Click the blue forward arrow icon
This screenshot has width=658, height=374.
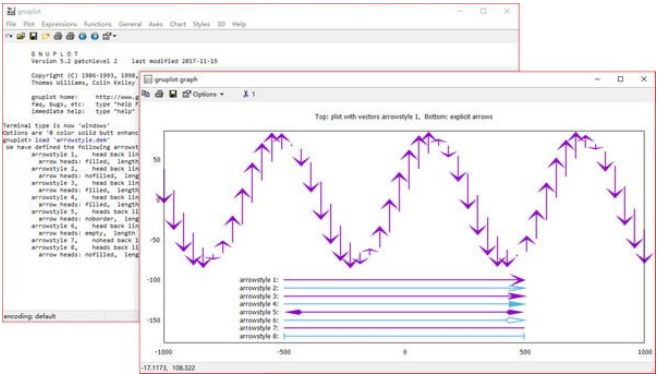(x=94, y=37)
